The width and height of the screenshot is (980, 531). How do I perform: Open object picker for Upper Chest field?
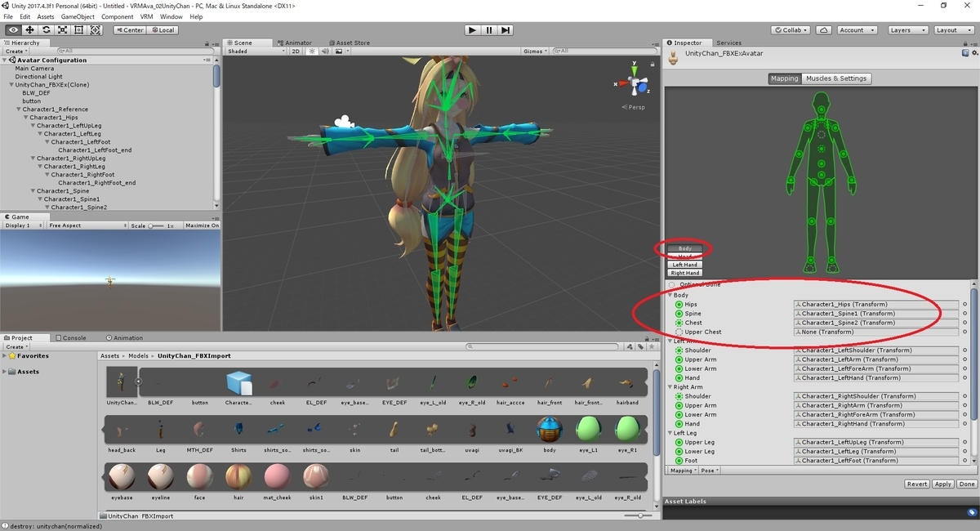point(964,332)
